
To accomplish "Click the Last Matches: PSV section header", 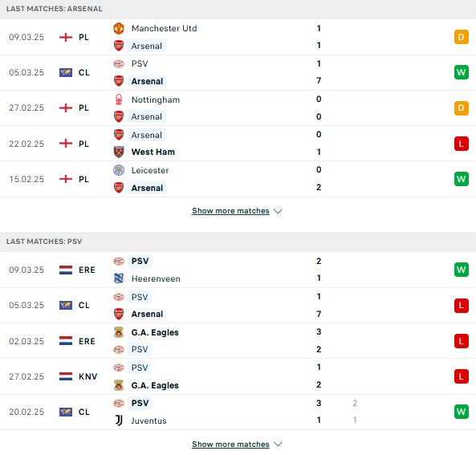I will pos(238,242).
